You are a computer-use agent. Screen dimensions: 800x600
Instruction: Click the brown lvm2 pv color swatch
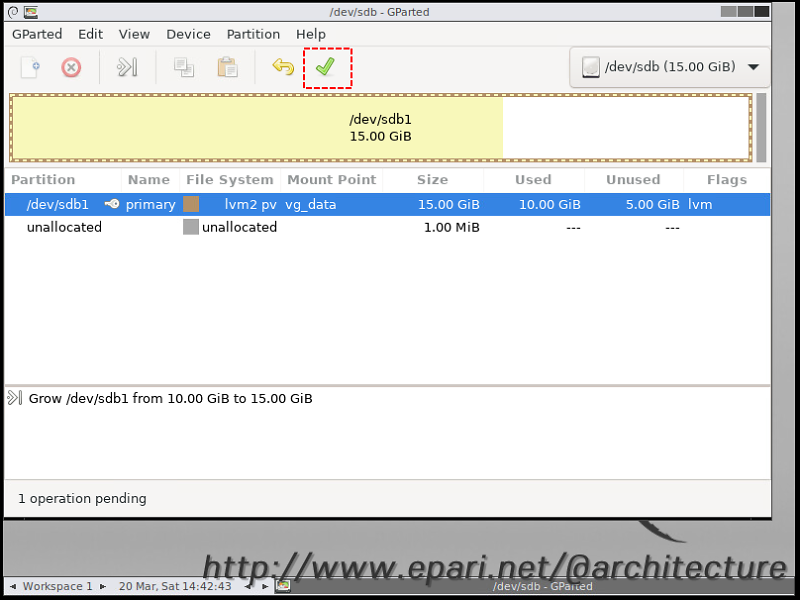point(191,204)
